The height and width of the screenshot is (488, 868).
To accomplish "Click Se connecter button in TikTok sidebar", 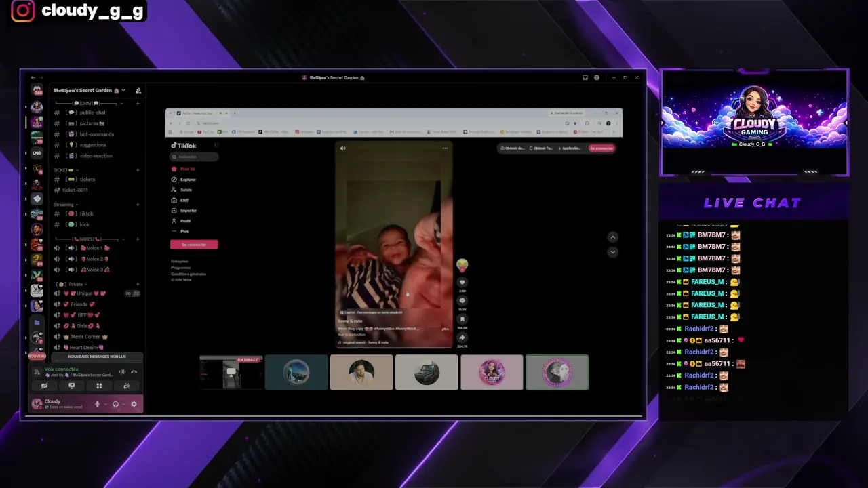I will [194, 245].
